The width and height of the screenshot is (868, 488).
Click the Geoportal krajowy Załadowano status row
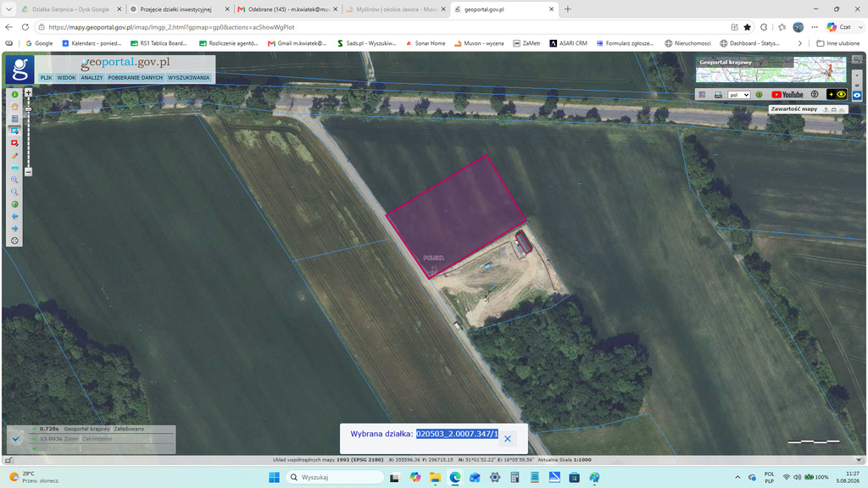coord(92,429)
